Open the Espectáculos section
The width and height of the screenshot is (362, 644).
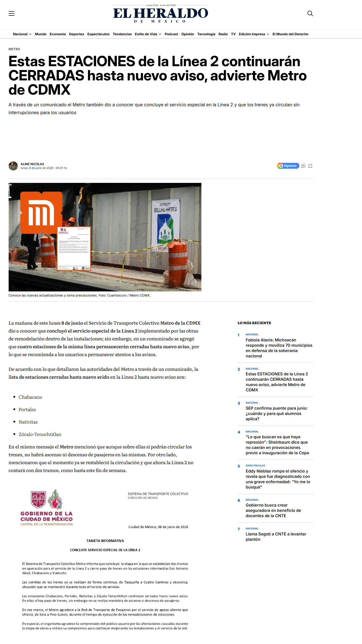98,34
